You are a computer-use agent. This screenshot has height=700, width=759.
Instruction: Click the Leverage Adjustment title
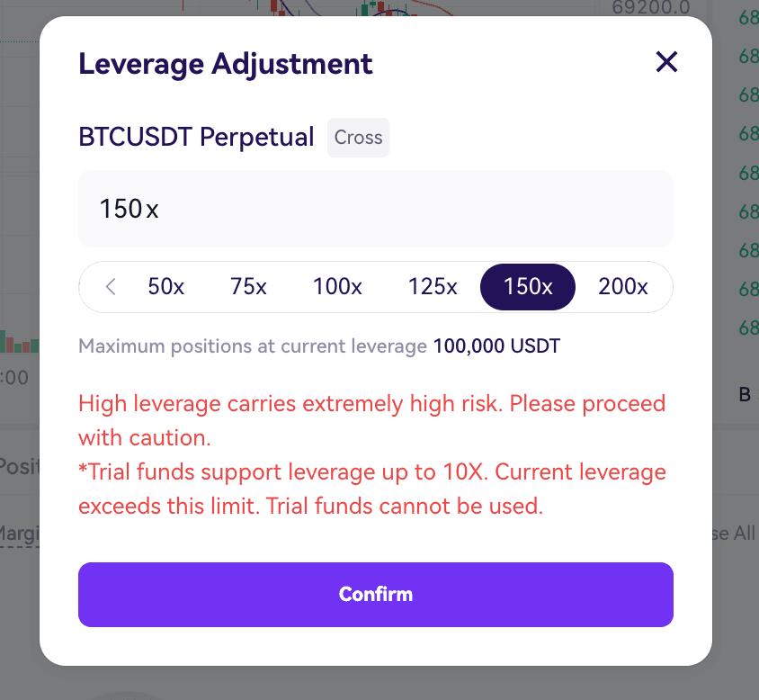coord(226,65)
